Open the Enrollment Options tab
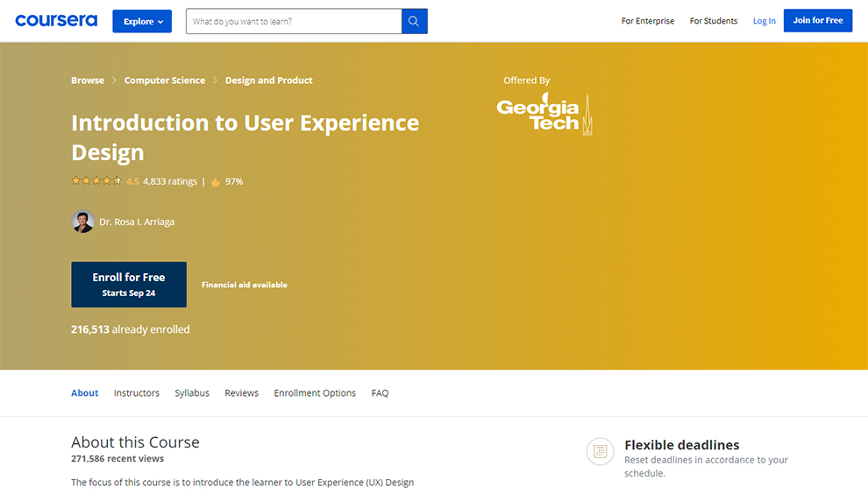Image resolution: width=868 pixels, height=494 pixels. pyautogui.click(x=315, y=392)
